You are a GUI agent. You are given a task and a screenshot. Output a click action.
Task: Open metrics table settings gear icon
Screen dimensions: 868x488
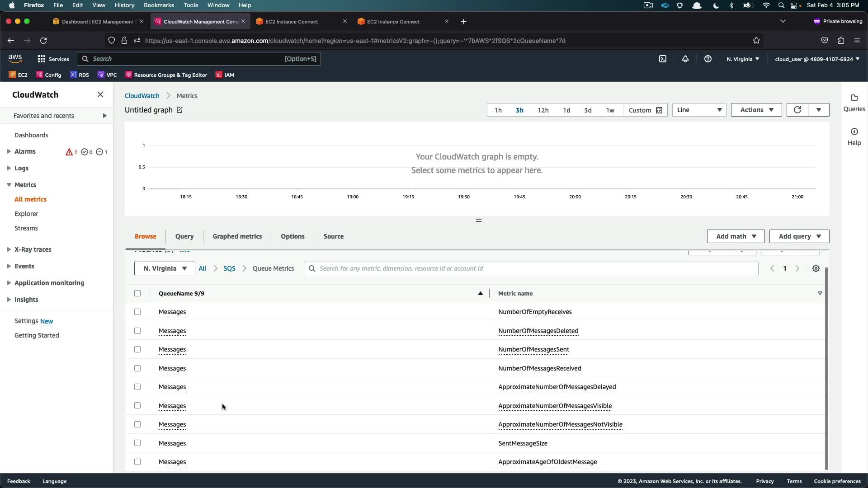[x=816, y=268]
